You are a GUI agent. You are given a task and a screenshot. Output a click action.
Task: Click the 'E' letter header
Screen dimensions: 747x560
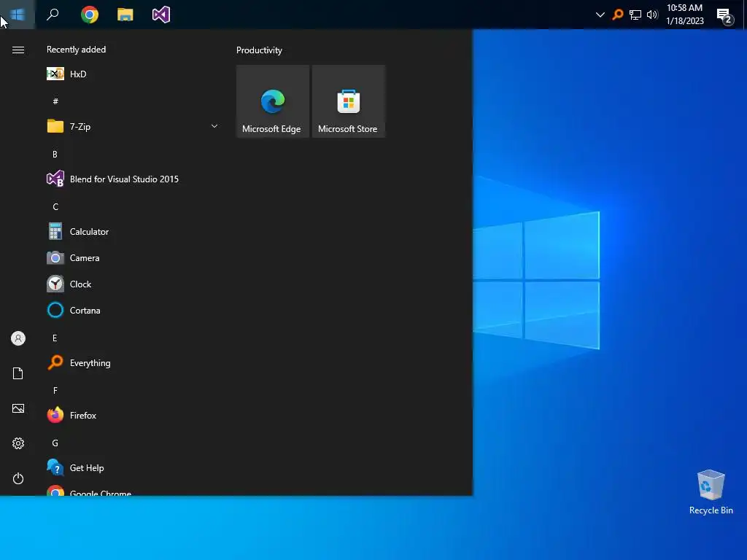(x=55, y=338)
